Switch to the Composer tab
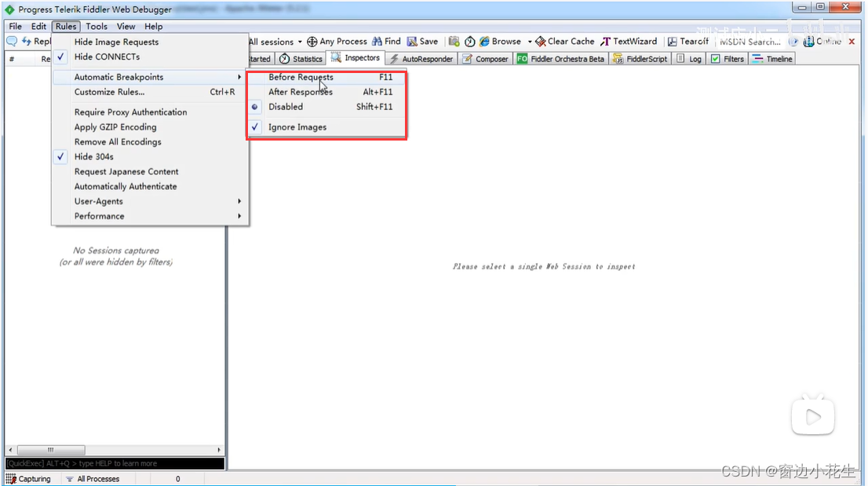868x486 pixels. click(x=485, y=59)
